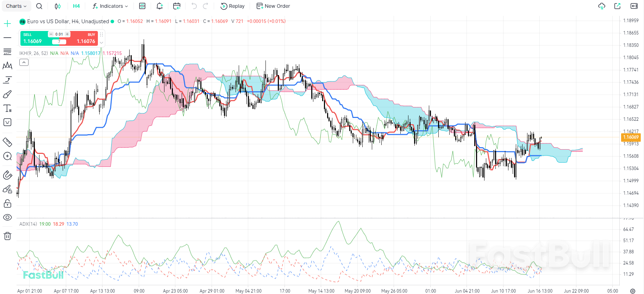Toggle lock all drawings
Image resolution: width=644 pixels, height=294 pixels.
click(x=7, y=204)
